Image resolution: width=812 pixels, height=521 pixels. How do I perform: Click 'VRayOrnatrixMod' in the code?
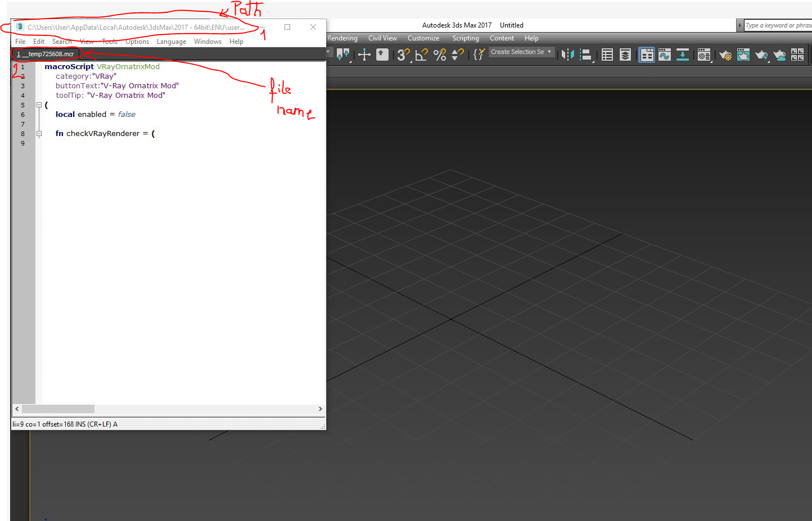(128, 67)
